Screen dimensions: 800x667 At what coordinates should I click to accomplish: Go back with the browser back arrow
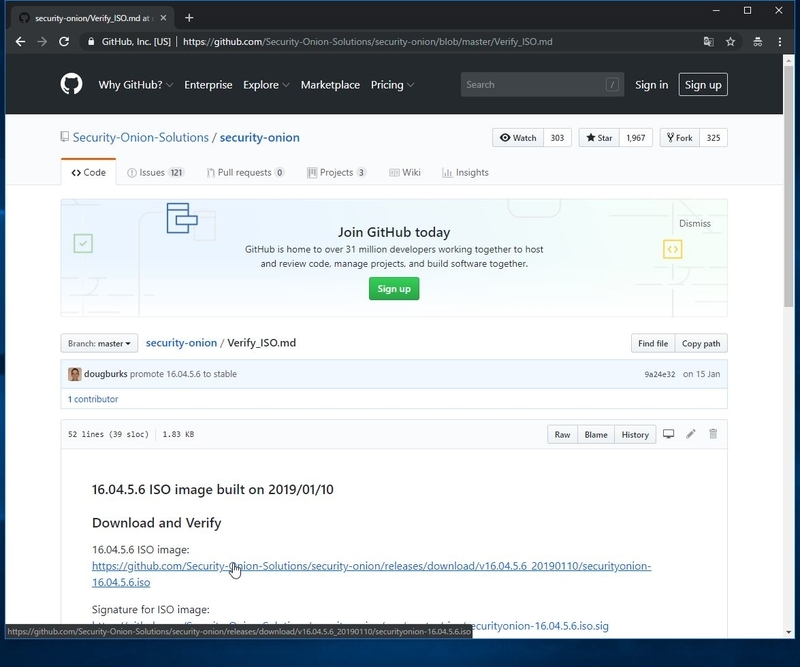(20, 42)
